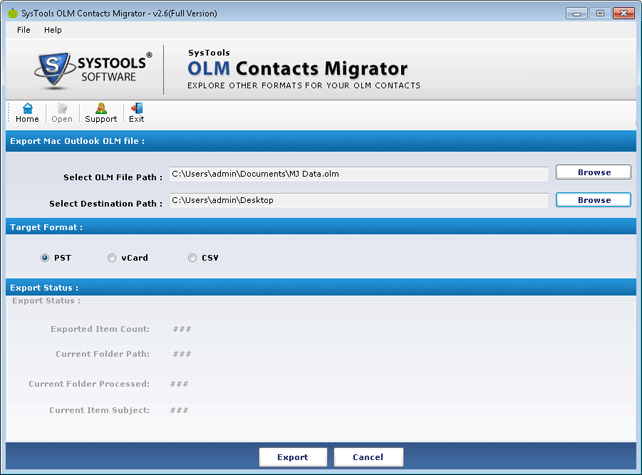This screenshot has height=475, width=642.
Task: Click the window title text
Action: coord(119,14)
